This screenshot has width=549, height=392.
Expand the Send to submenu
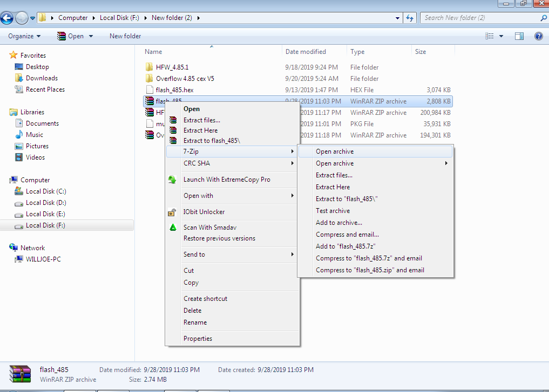tap(232, 255)
